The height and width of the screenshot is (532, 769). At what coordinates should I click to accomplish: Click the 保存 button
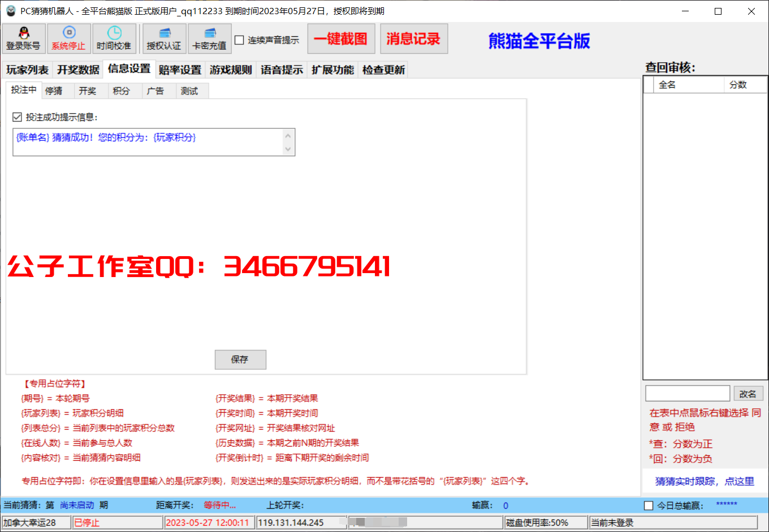click(x=240, y=360)
